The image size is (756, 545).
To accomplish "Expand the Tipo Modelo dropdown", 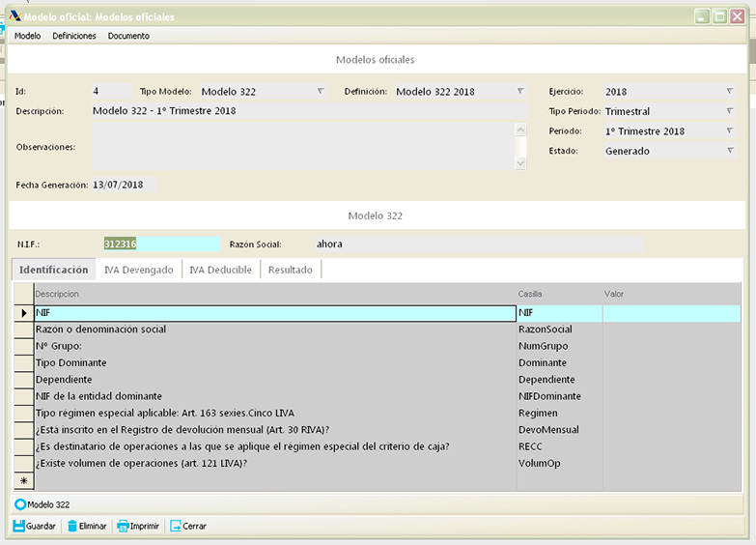I will pos(321,91).
